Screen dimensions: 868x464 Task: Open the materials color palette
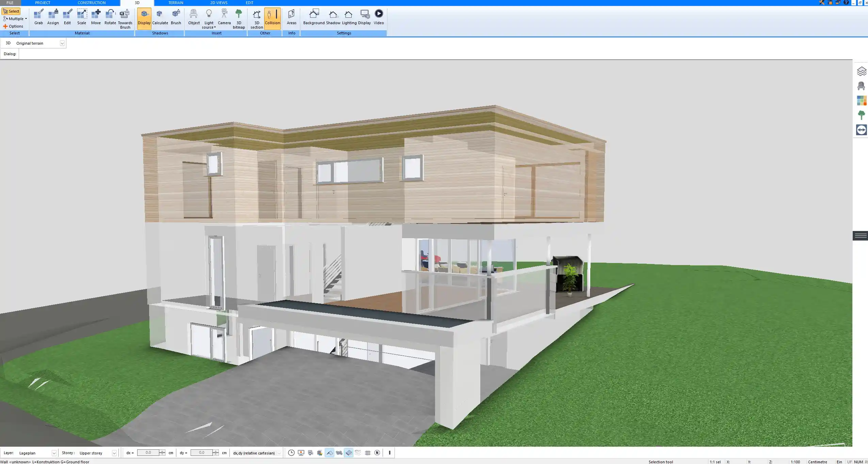[862, 100]
